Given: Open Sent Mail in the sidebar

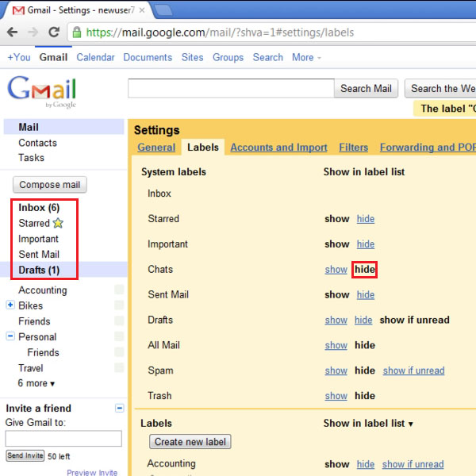Looking at the screenshot, I should 39,255.
